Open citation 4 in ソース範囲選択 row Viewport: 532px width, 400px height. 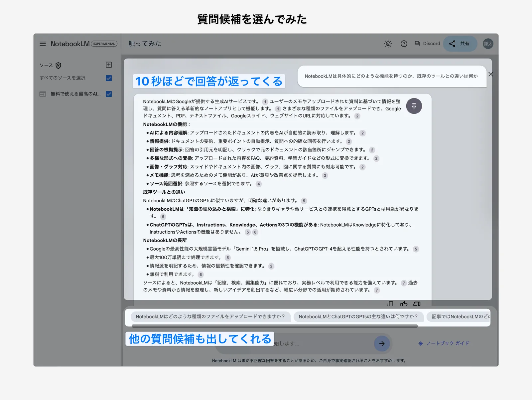click(x=258, y=184)
